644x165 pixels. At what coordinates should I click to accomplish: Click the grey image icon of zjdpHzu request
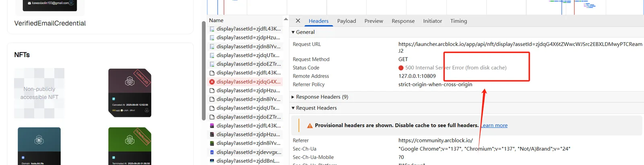212,38
